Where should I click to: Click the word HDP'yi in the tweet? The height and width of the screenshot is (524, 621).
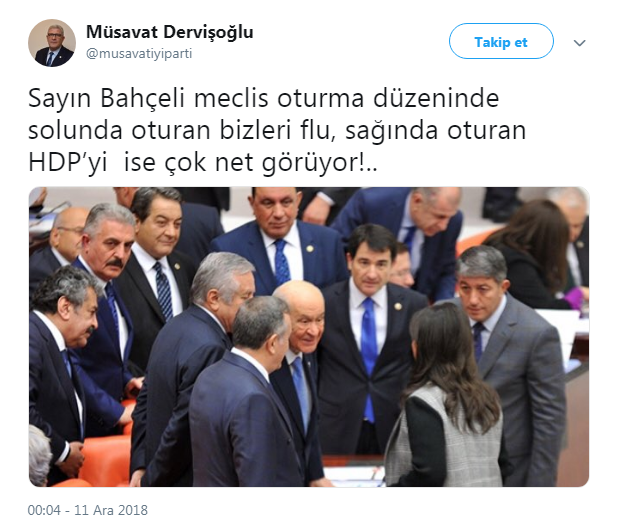(x=68, y=162)
